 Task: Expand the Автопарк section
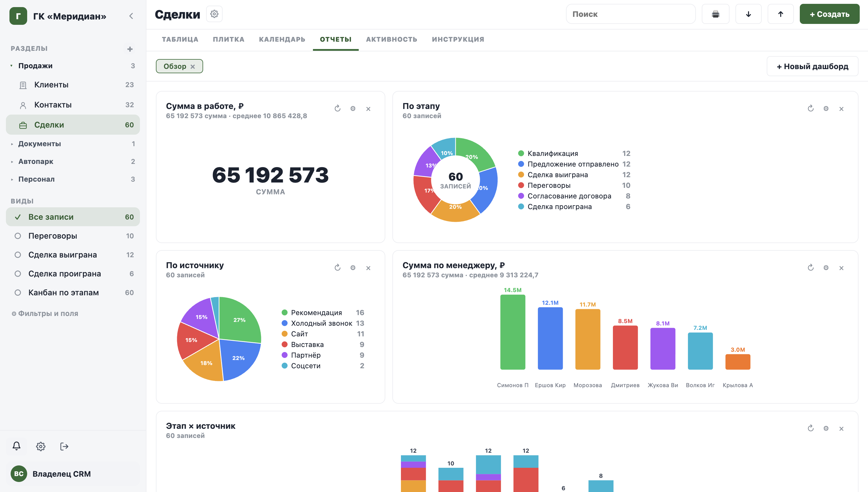pos(12,162)
